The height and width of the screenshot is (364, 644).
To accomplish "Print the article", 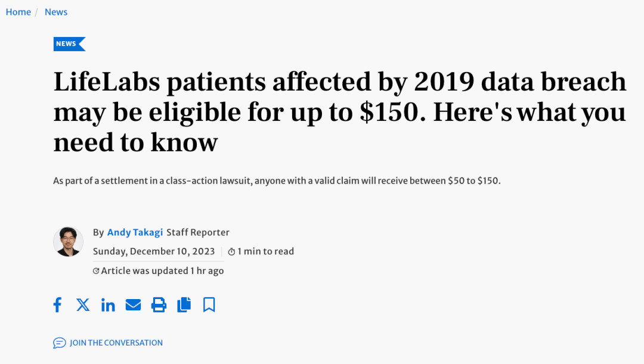I will click(x=158, y=304).
